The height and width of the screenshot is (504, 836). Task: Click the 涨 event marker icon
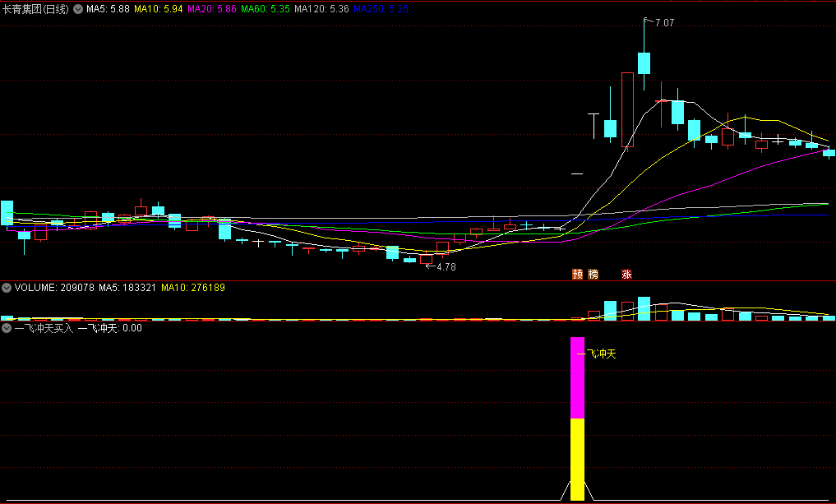pyautogui.click(x=626, y=274)
